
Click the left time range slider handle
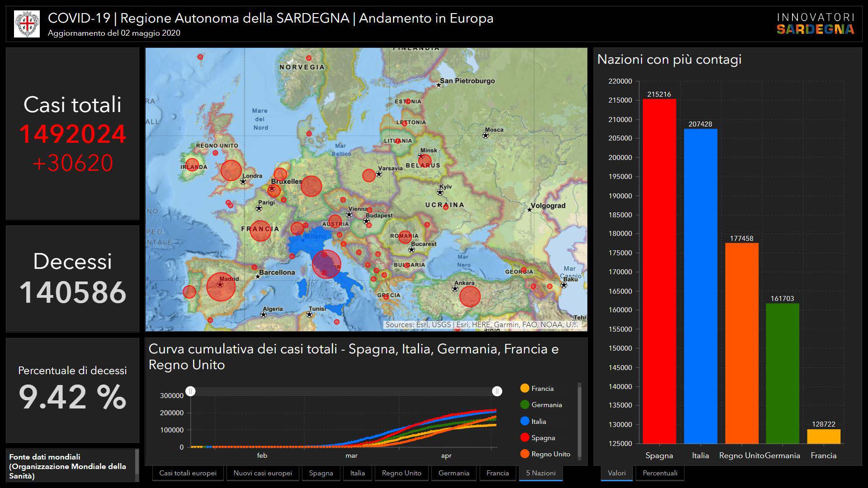pyautogui.click(x=190, y=391)
